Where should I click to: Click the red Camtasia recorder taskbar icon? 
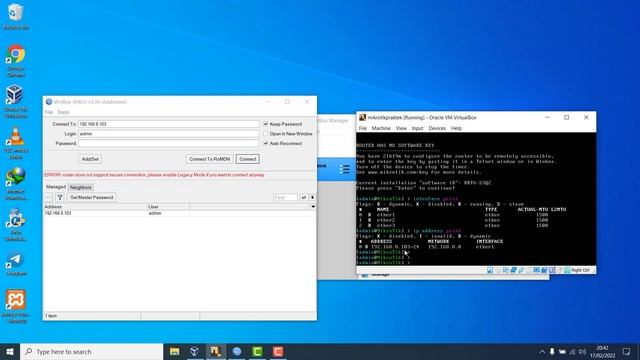(278, 351)
